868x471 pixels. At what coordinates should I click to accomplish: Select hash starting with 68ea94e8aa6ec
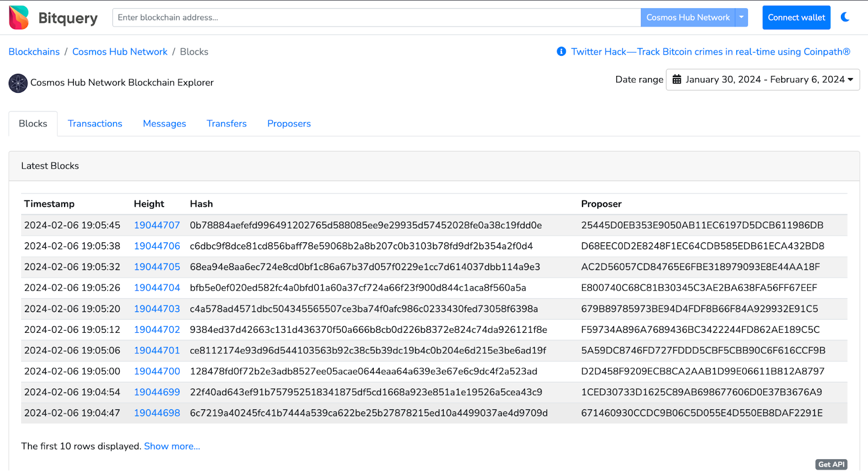pyautogui.click(x=365, y=267)
